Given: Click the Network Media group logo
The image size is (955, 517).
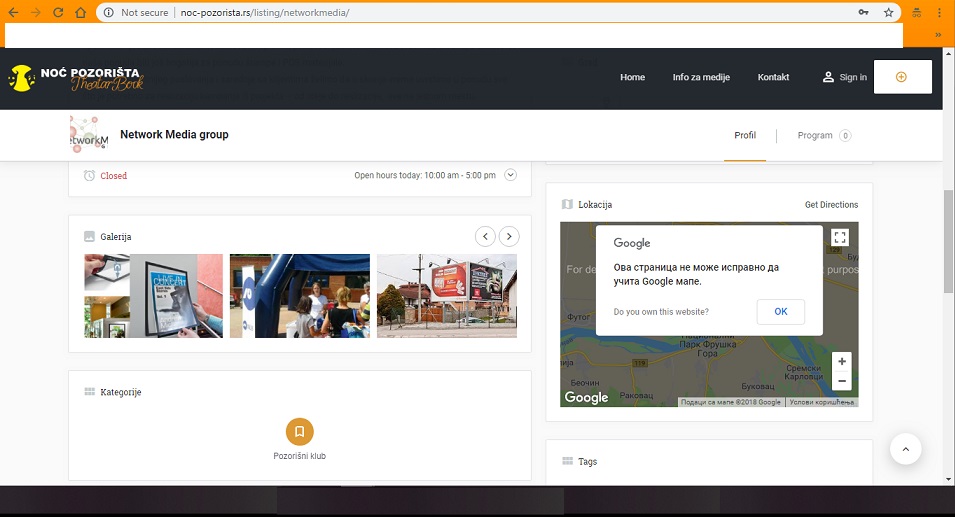Looking at the screenshot, I should [x=89, y=135].
